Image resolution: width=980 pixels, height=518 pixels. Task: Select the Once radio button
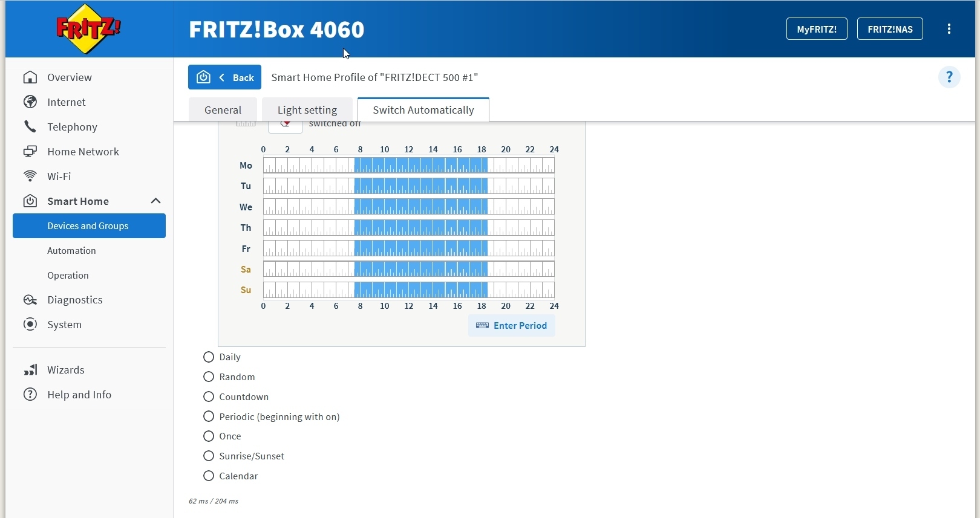point(209,436)
